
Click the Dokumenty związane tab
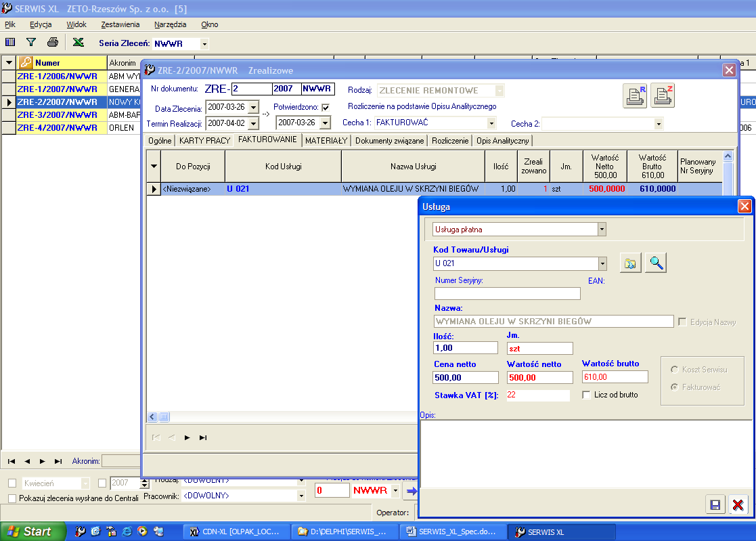tap(390, 141)
